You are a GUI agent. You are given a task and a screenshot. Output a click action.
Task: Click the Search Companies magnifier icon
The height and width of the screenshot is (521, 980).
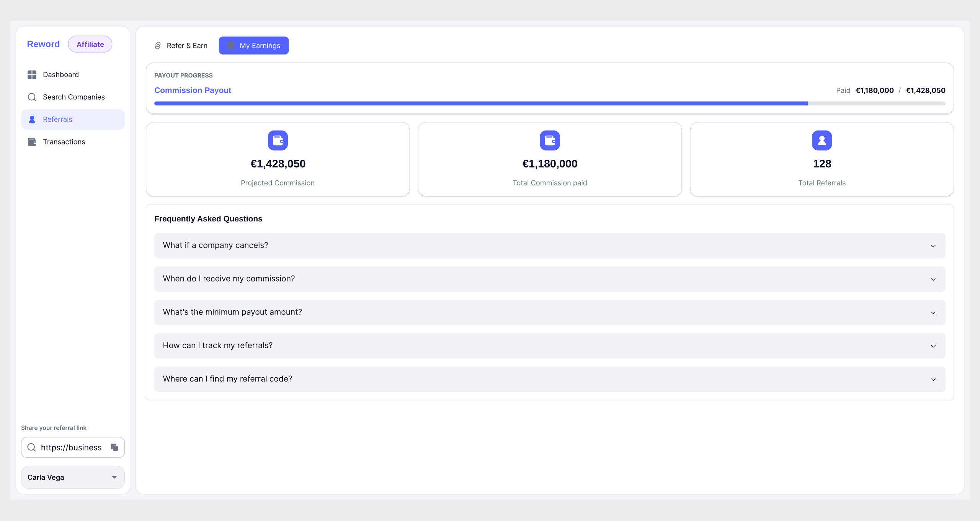coord(32,97)
